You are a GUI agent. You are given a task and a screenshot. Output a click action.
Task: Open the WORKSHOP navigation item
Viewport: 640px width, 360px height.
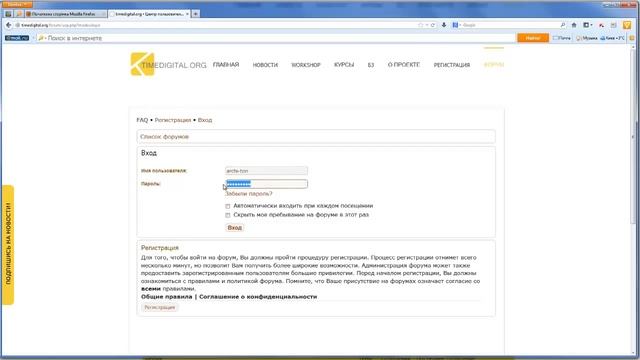click(x=306, y=65)
